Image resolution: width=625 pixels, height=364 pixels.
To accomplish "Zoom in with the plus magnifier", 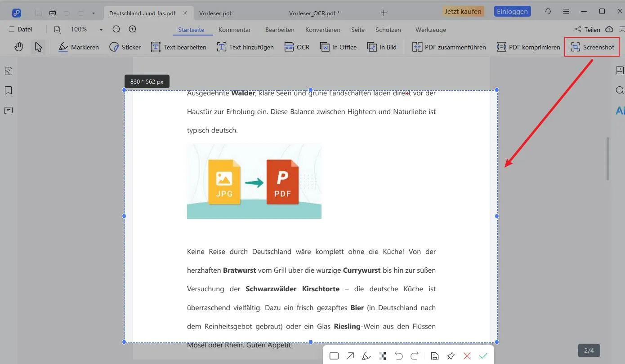I will [x=133, y=29].
